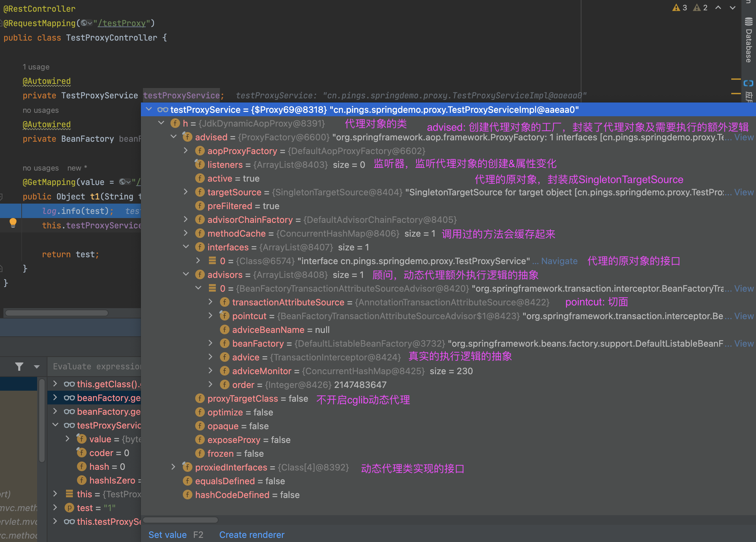Expand the this.testProxyService watch entry
The image size is (756, 542).
click(55, 521)
